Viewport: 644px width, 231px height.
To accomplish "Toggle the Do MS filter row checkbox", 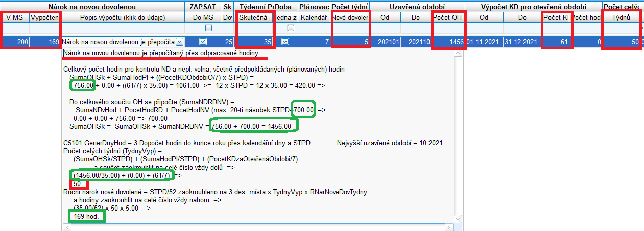I will coord(208,29).
